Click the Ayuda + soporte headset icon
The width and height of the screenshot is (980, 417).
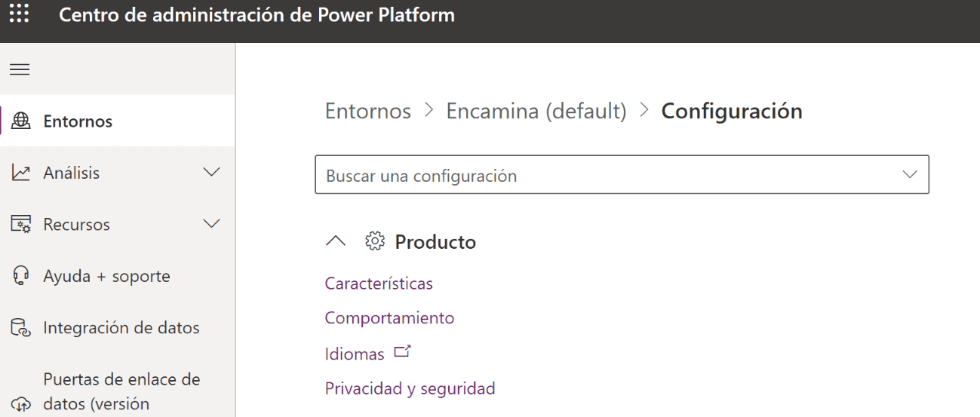[x=20, y=276]
